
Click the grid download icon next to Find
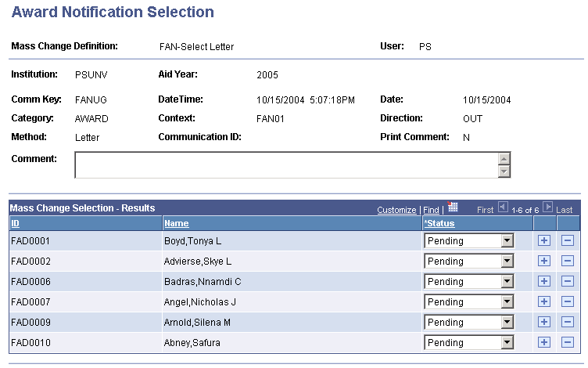[453, 208]
